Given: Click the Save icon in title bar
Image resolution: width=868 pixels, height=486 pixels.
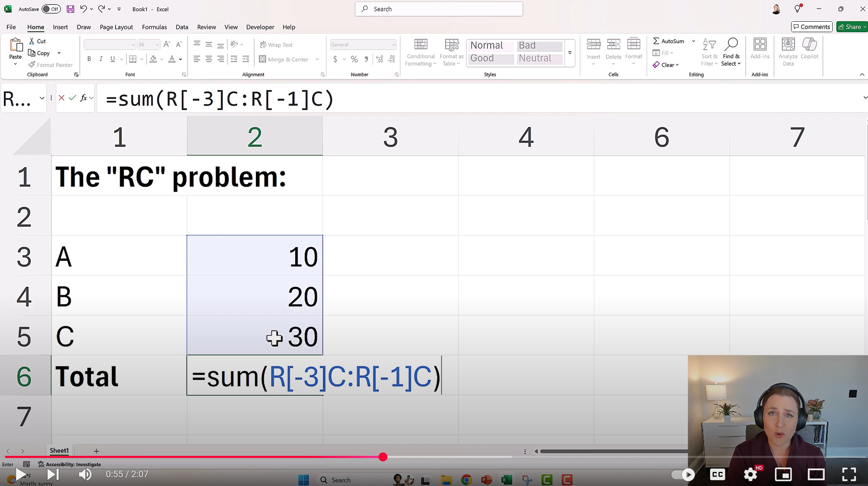Looking at the screenshot, I should pos(70,9).
